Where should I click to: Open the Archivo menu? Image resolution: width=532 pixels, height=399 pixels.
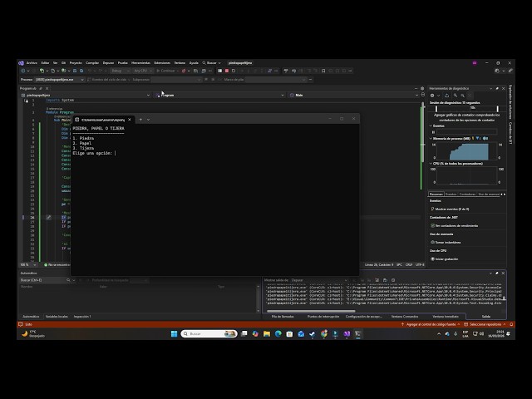tap(32, 63)
